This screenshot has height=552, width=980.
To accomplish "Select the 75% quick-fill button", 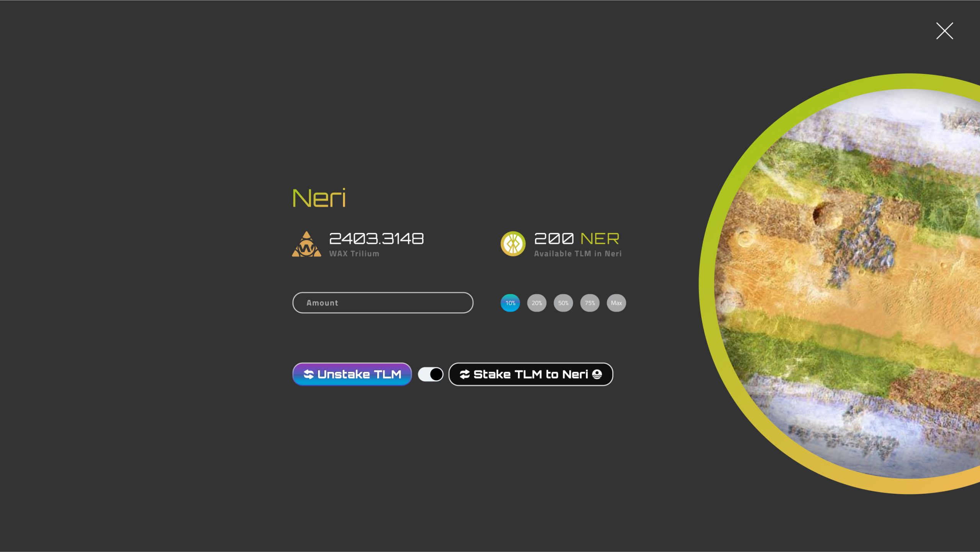I will coord(590,303).
